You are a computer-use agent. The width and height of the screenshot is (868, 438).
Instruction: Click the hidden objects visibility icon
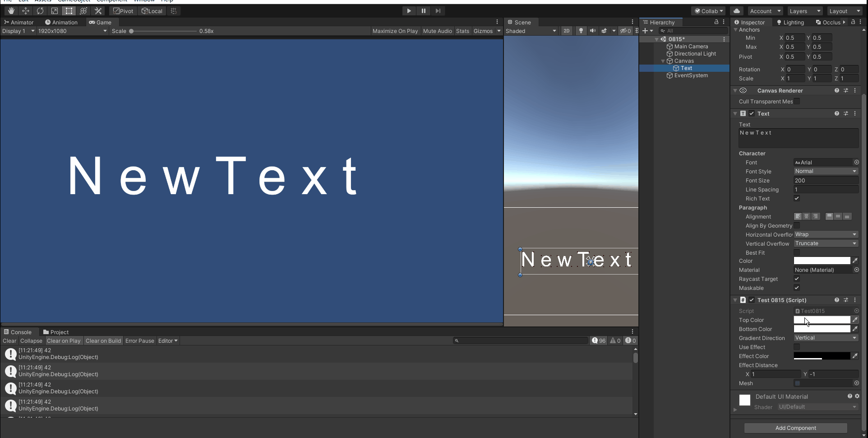click(x=625, y=31)
